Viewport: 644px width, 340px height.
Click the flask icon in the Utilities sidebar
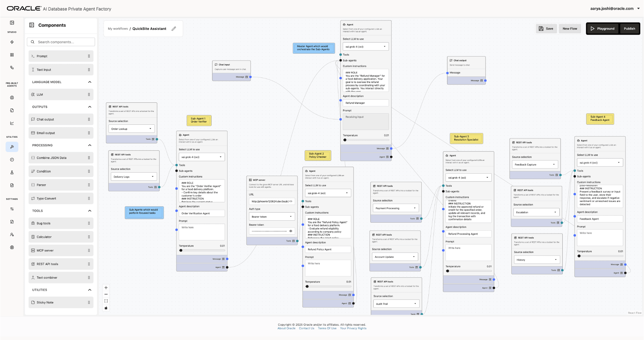pos(12,172)
